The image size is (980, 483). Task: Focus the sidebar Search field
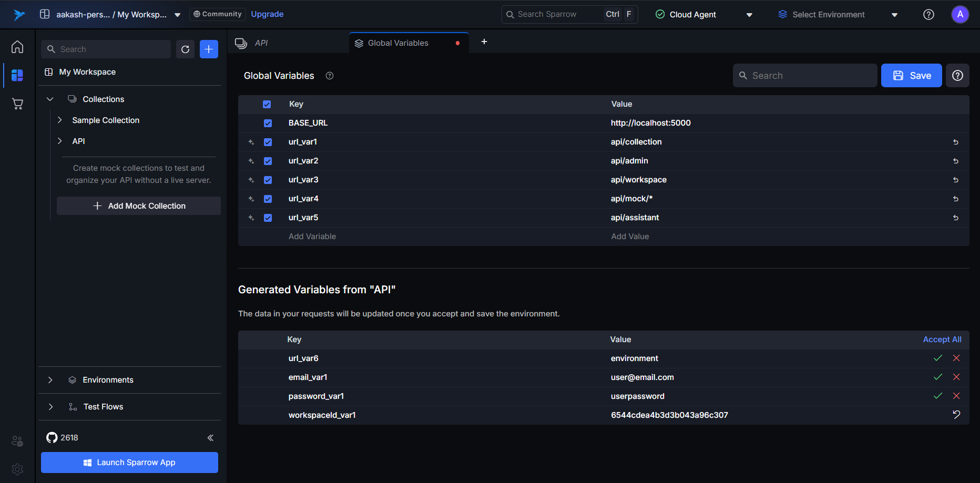tap(106, 49)
